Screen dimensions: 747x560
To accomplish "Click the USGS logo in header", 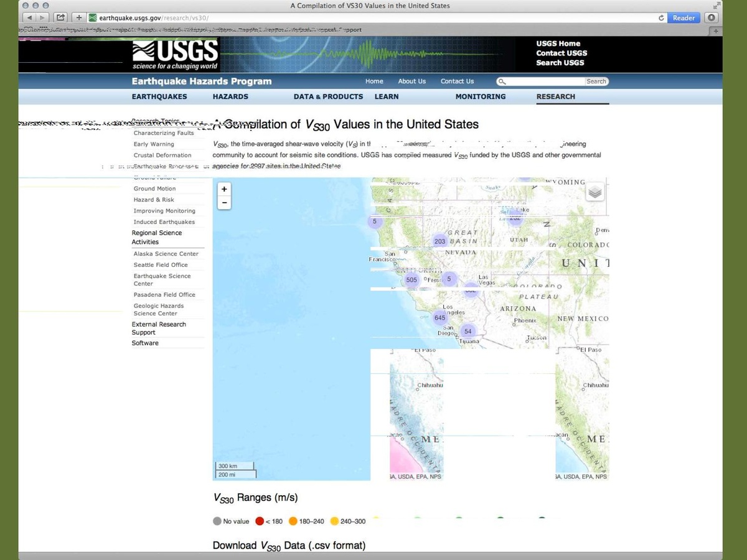I will [175, 54].
